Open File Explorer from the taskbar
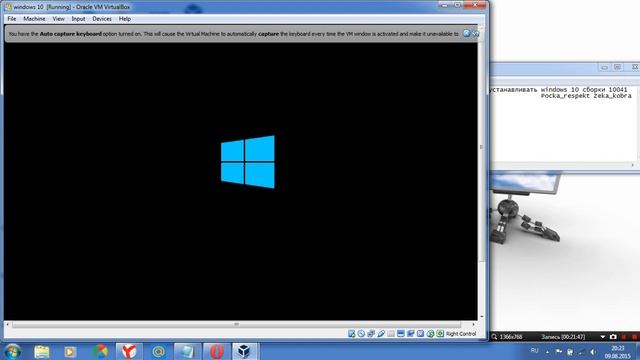Viewport: 640px width, 360px height. coord(42,351)
